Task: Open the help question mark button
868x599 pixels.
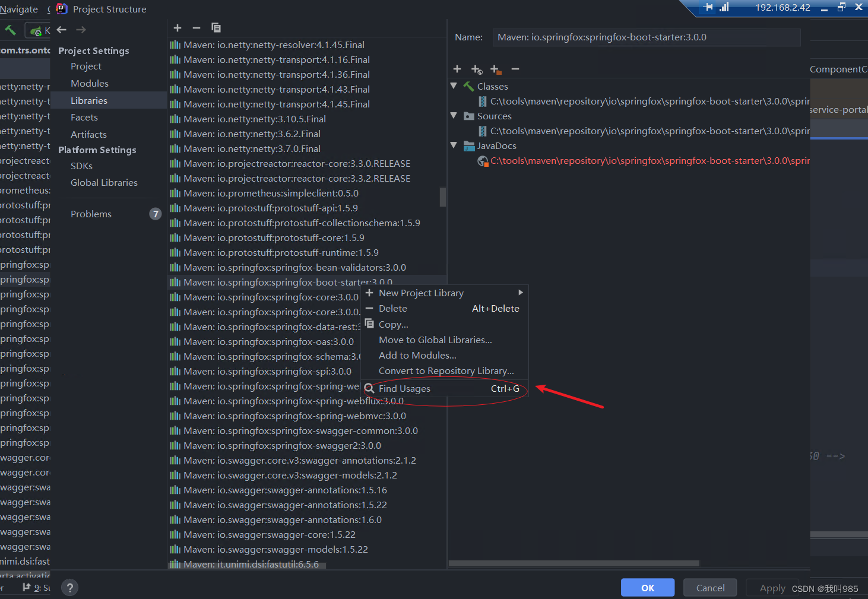Action: point(69,588)
